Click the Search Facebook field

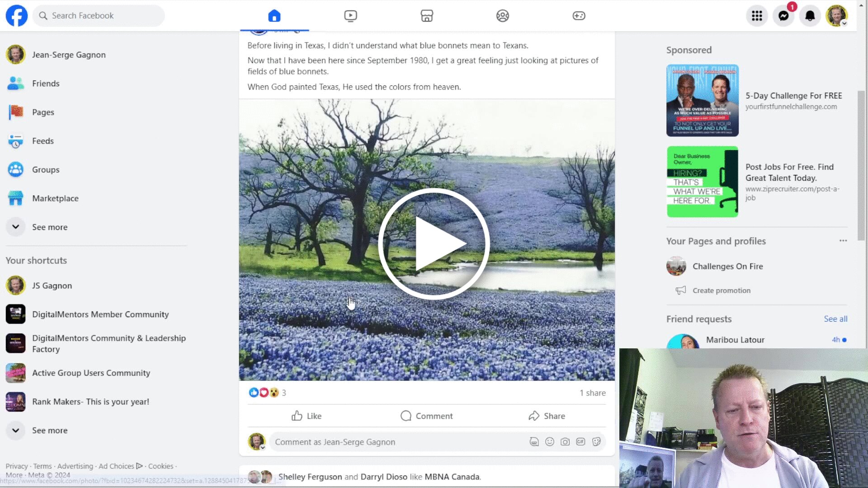[99, 16]
